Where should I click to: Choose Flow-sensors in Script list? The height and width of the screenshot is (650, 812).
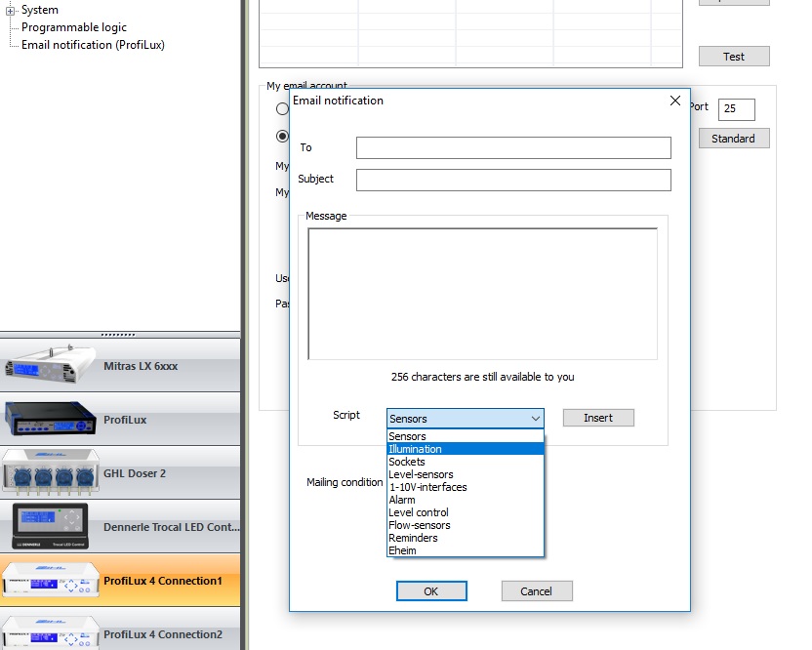coord(466,525)
